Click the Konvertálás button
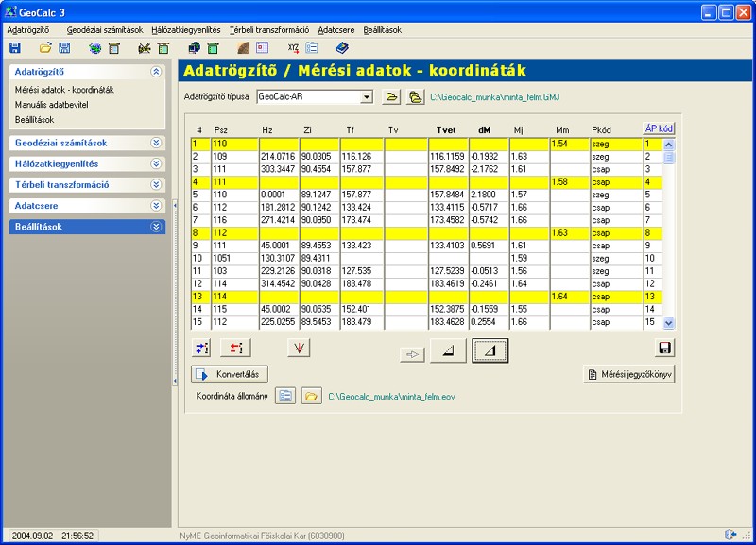The height and width of the screenshot is (545, 756). coord(230,374)
